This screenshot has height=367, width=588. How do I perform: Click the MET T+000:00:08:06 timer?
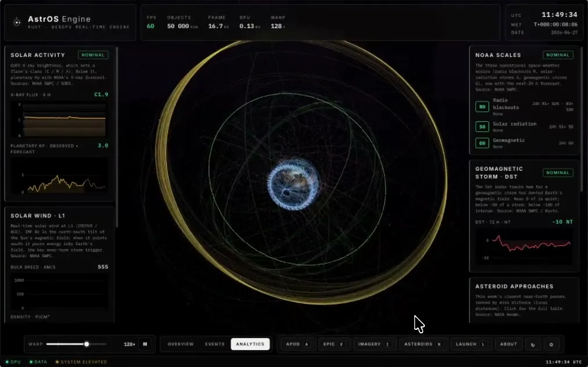555,24
